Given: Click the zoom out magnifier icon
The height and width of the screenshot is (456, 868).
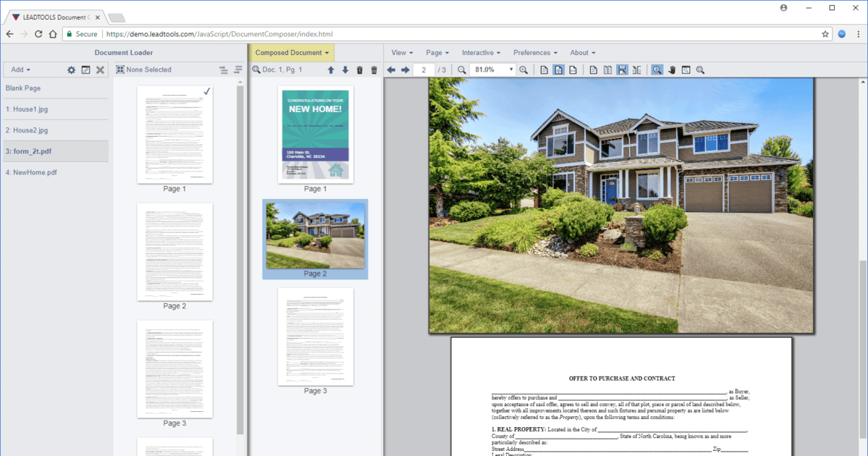Looking at the screenshot, I should point(462,69).
